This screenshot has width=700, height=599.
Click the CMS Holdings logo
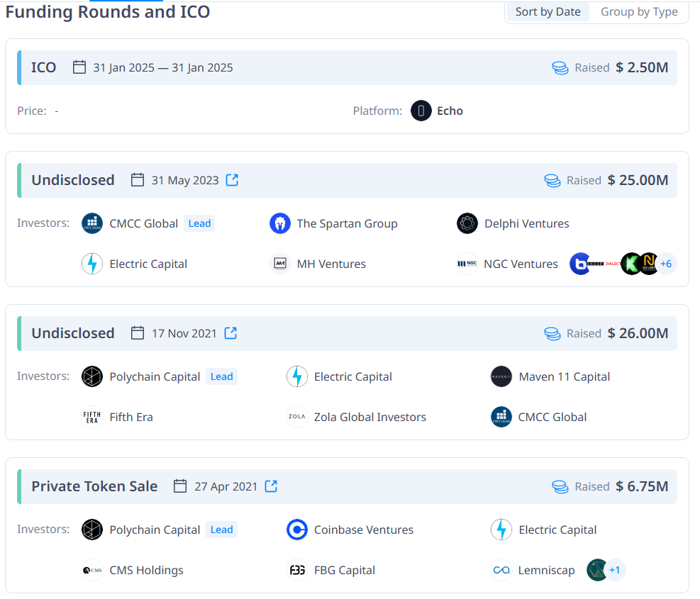[92, 570]
